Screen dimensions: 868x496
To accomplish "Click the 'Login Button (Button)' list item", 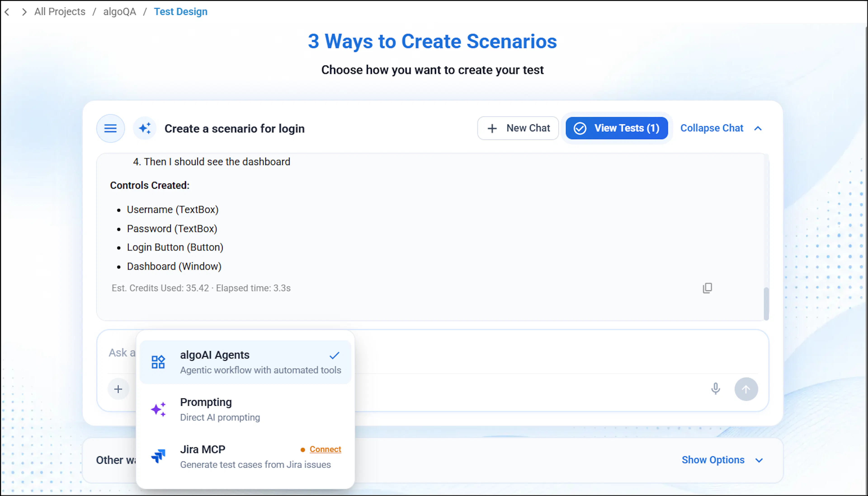I will click(x=175, y=247).
